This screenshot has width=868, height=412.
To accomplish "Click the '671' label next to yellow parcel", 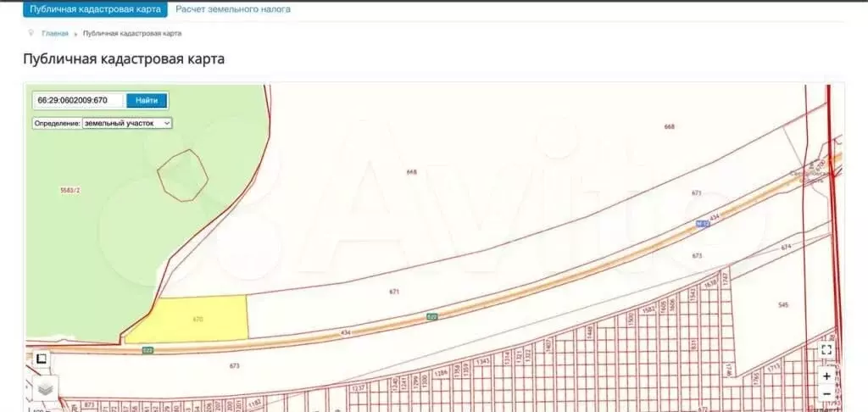I will pyautogui.click(x=394, y=292).
